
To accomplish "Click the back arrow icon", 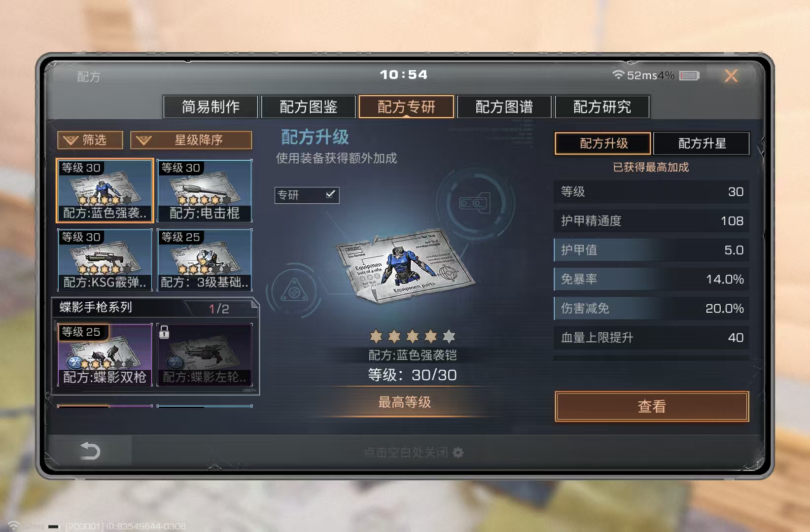I will point(90,451).
